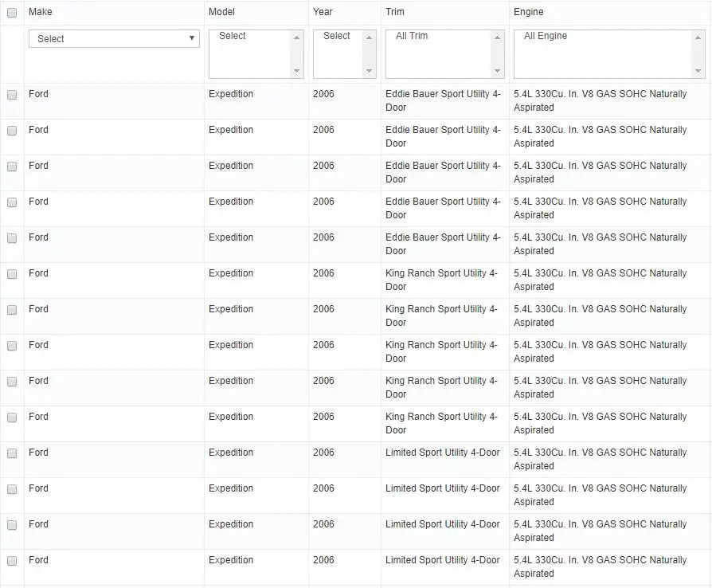
Task: Pick the All Engine option in Engine filter
Action: 546,36
